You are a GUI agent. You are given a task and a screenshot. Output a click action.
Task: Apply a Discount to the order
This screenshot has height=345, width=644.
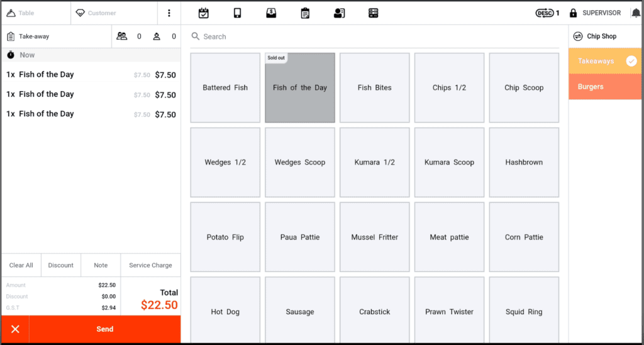pos(61,265)
